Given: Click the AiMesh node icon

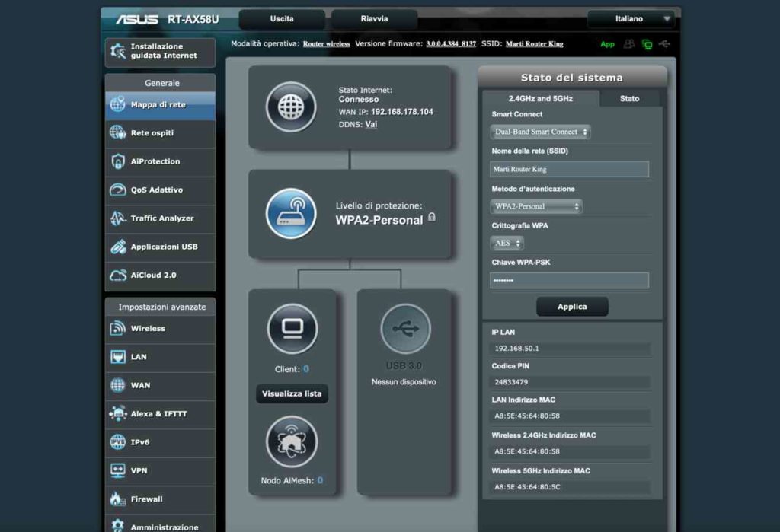Looking at the screenshot, I should 292,441.
